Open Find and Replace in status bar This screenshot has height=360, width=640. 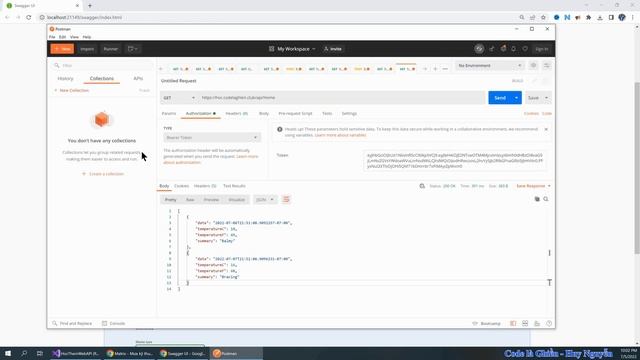point(72,323)
